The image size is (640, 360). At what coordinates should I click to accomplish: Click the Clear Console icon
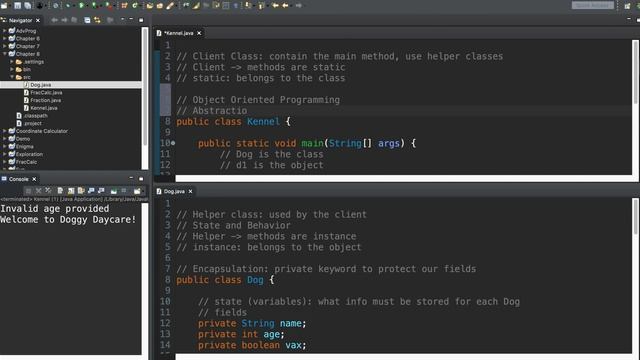(x=60, y=191)
